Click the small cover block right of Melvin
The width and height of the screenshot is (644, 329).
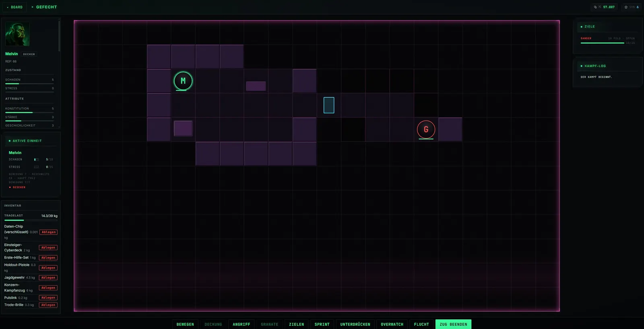256,86
